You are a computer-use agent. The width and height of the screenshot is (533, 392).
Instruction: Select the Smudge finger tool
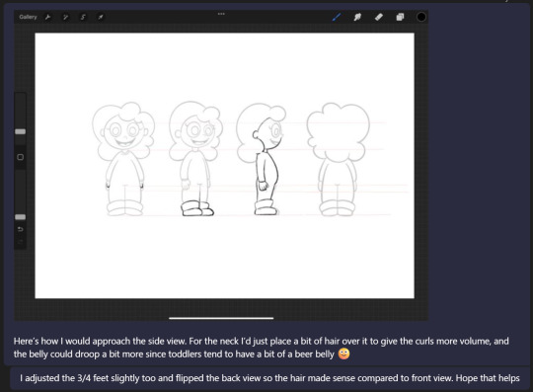coord(357,17)
